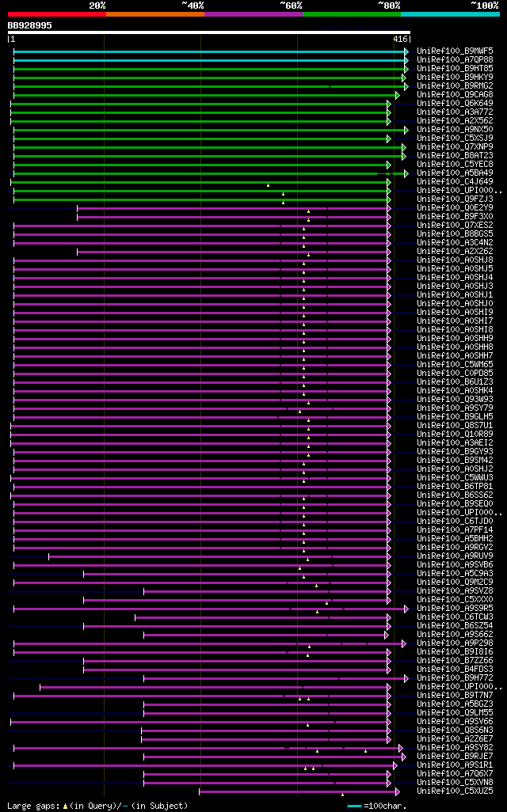This screenshot has height=812, width=507.
Task: Select the UniRef100_A3AEI2 label
Action: (456, 442)
